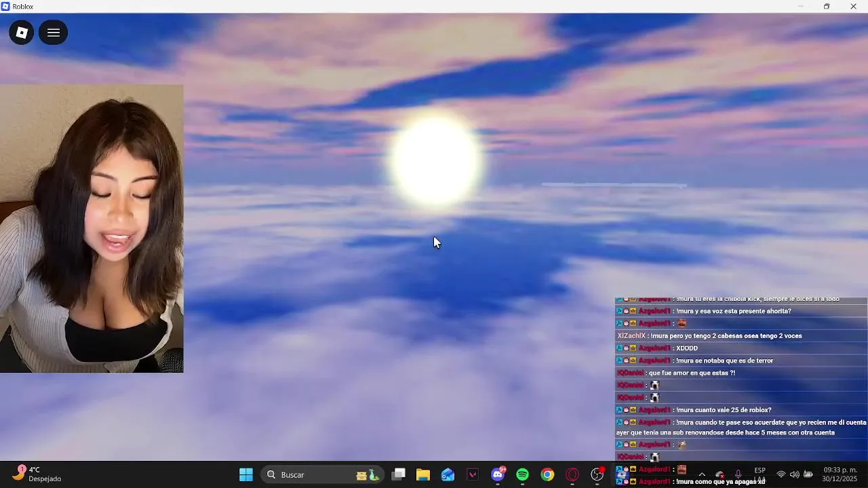Screen dimensions: 868x488
Task: Open Task View on the taskbar
Action: 399,474
